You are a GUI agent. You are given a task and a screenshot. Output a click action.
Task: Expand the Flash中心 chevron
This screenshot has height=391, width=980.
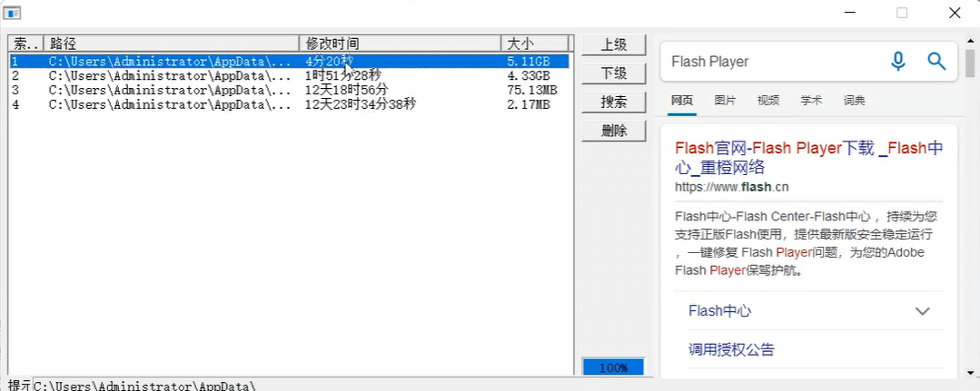coord(923,311)
